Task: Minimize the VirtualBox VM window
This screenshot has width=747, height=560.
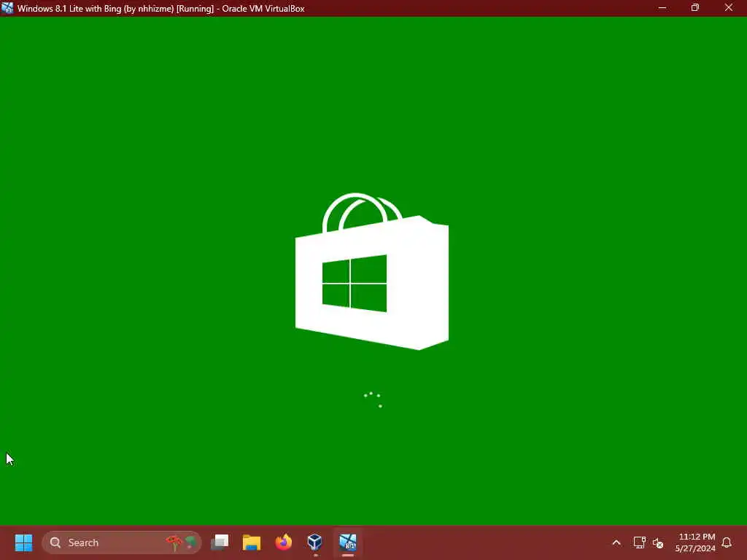Action: tap(662, 8)
